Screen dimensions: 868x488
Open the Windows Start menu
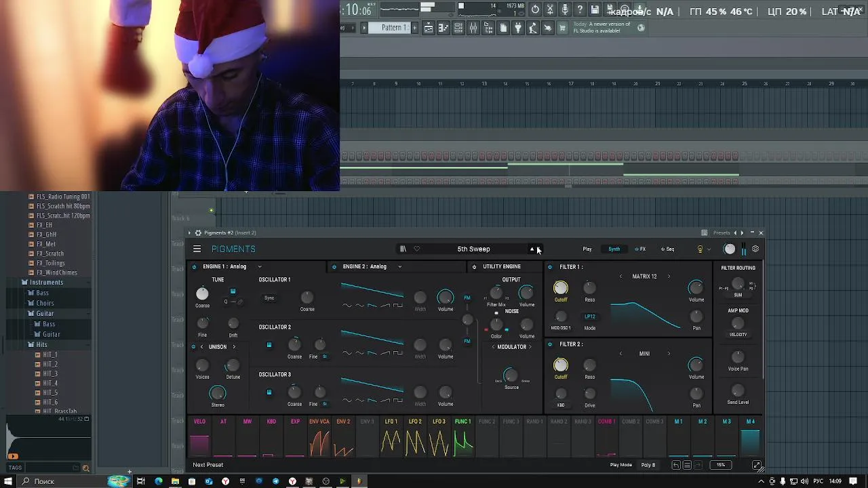8,481
